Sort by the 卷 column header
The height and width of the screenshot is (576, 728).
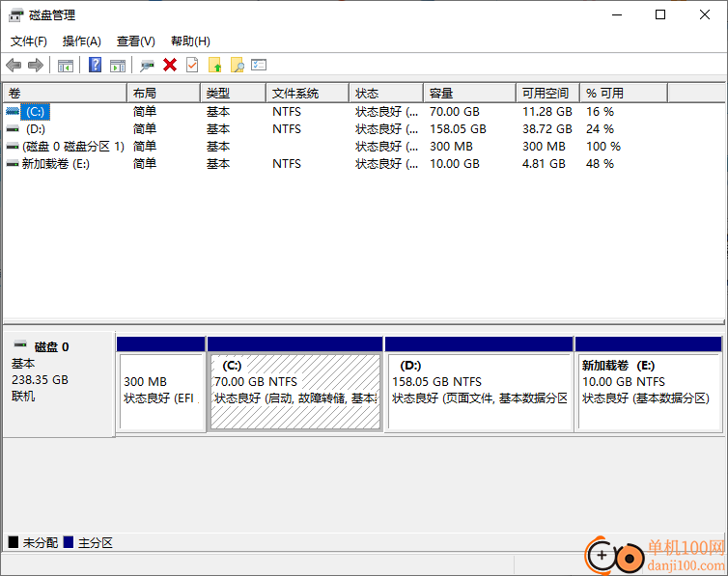point(65,94)
